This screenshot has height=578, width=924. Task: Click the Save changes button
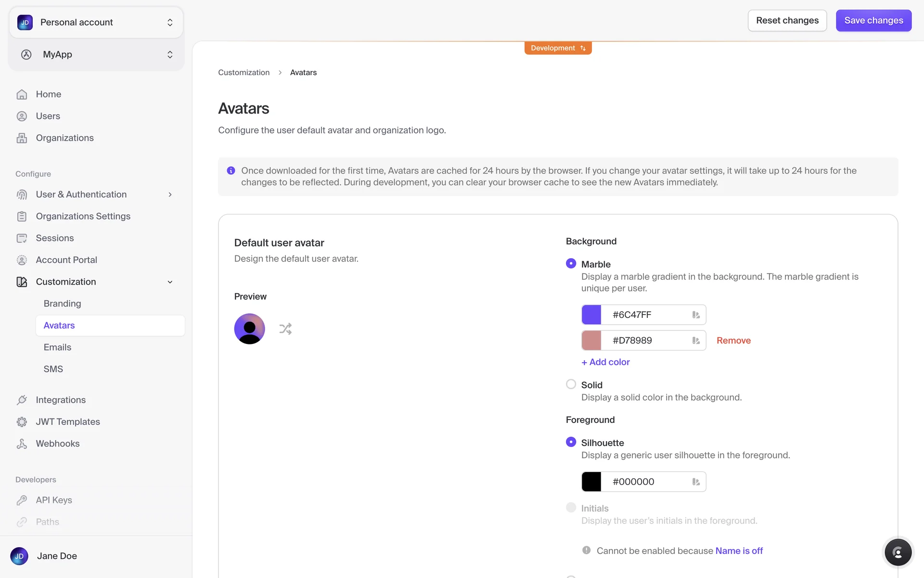point(873,21)
